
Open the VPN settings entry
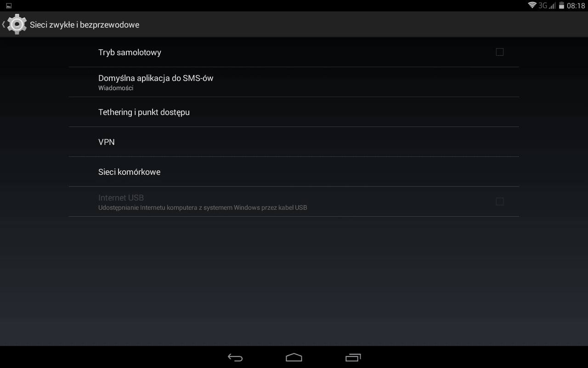coord(294,142)
